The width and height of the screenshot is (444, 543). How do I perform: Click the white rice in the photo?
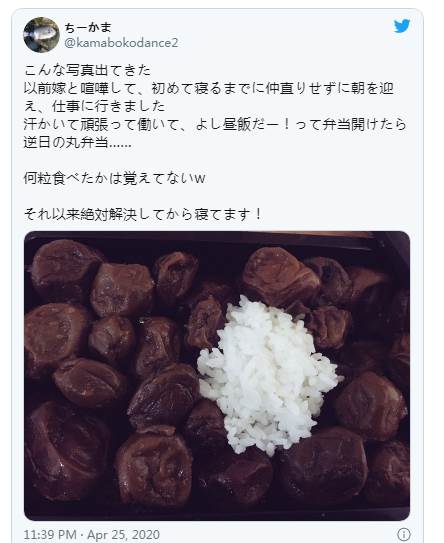click(x=268, y=374)
